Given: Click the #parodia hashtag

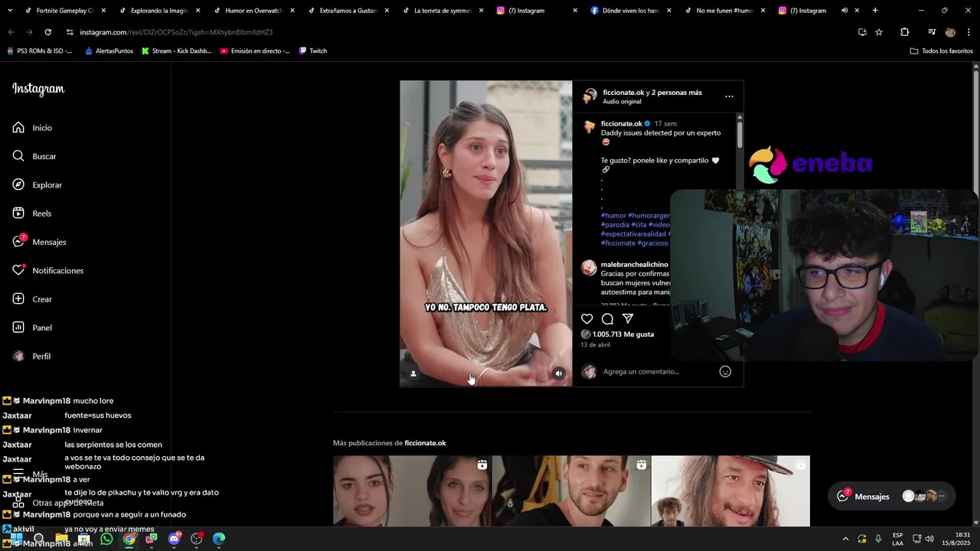Looking at the screenshot, I should point(615,225).
